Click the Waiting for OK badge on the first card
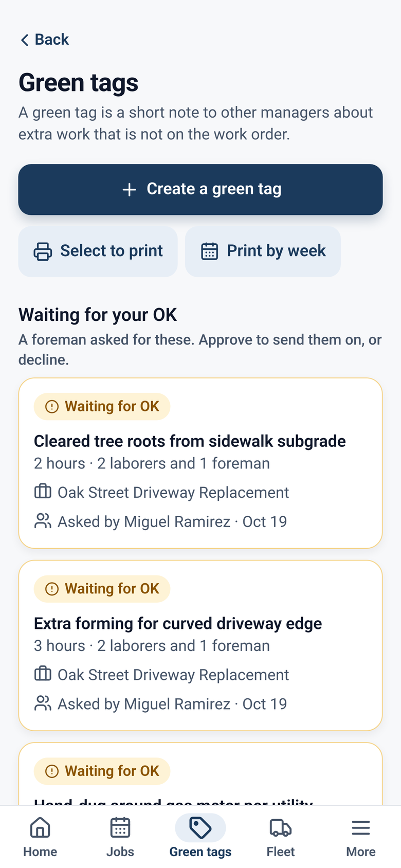401x868 pixels. click(x=102, y=406)
